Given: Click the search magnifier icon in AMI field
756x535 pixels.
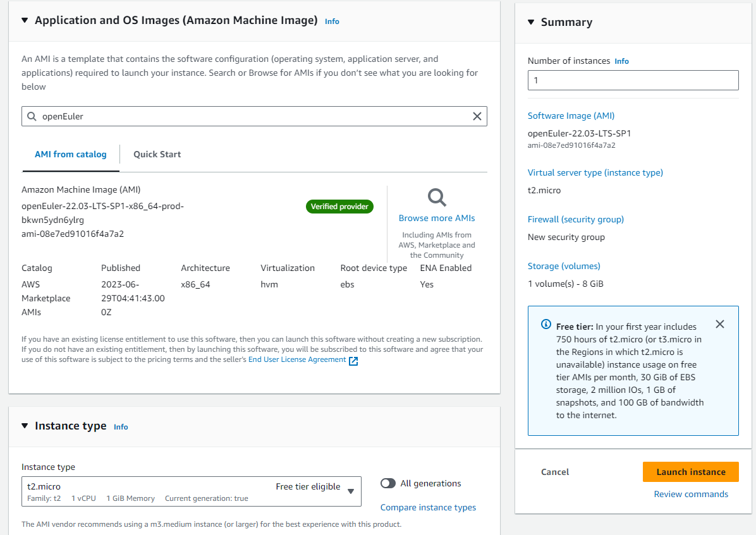Looking at the screenshot, I should tap(32, 116).
